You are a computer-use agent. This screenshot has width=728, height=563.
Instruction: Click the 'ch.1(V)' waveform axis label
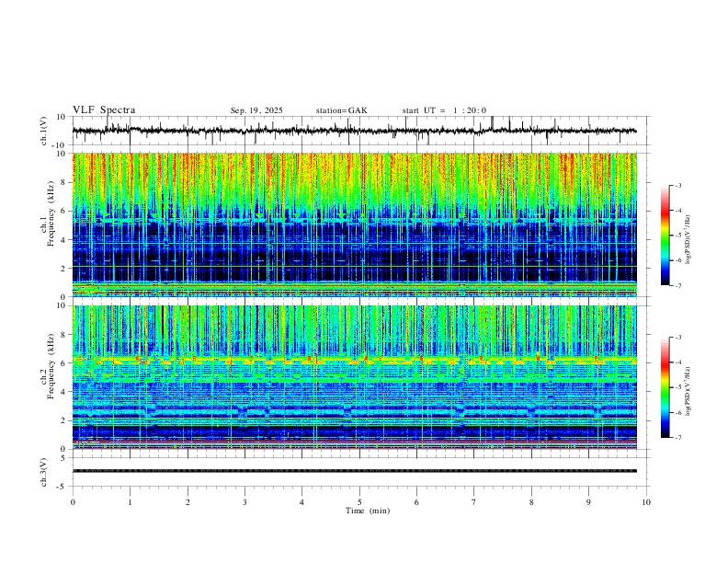[x=44, y=131]
